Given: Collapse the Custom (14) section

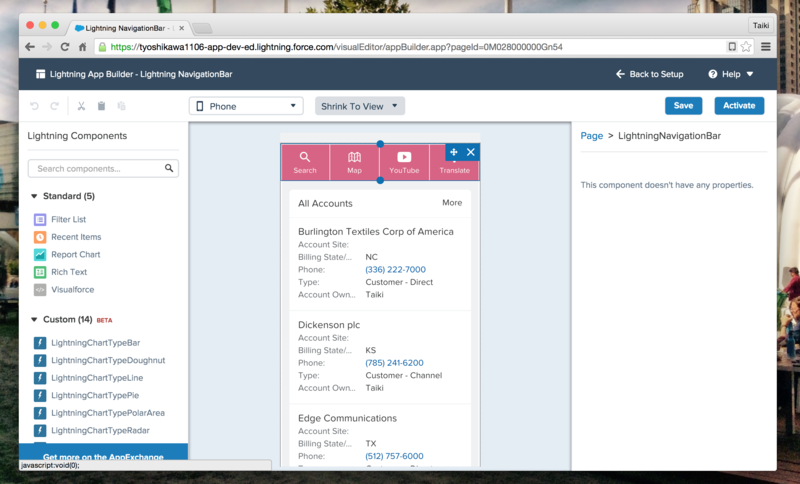Looking at the screenshot, I should (34, 320).
